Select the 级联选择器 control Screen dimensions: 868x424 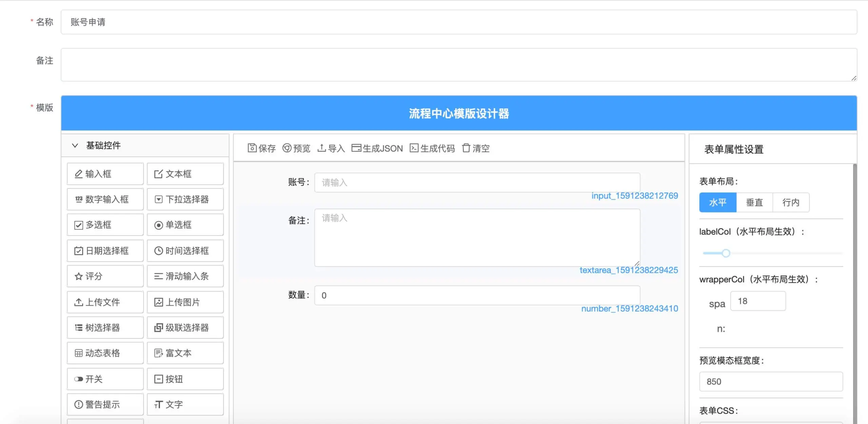pos(185,327)
